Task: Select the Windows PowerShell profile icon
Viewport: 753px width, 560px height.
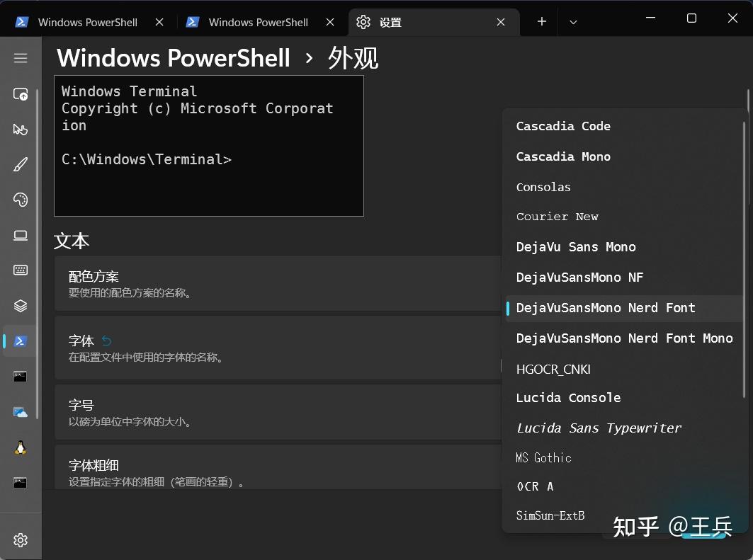Action: pyautogui.click(x=20, y=341)
